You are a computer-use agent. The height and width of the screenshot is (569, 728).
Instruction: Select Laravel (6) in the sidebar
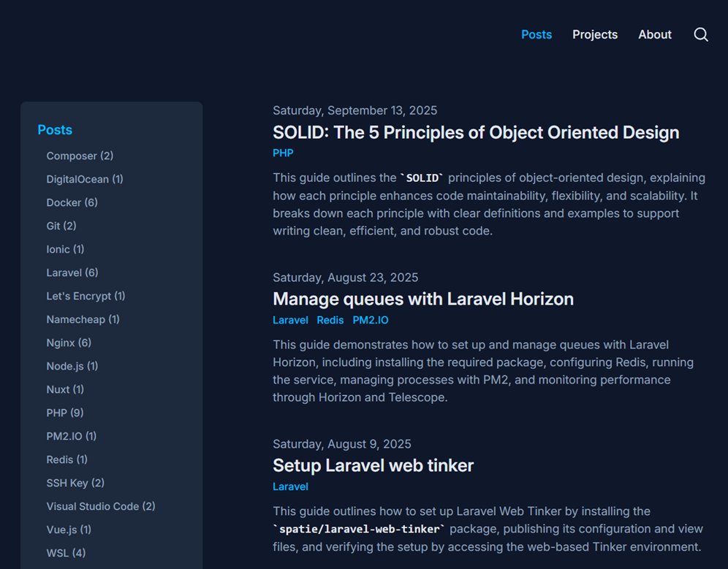click(72, 272)
